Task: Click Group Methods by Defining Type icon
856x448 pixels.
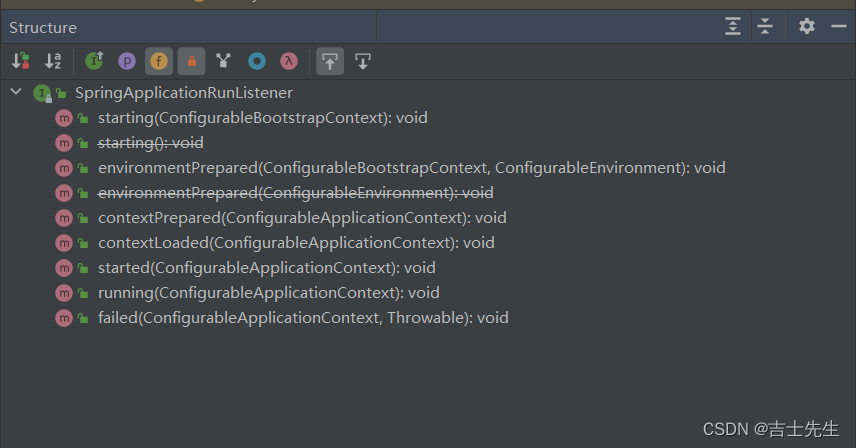Action: (x=223, y=61)
